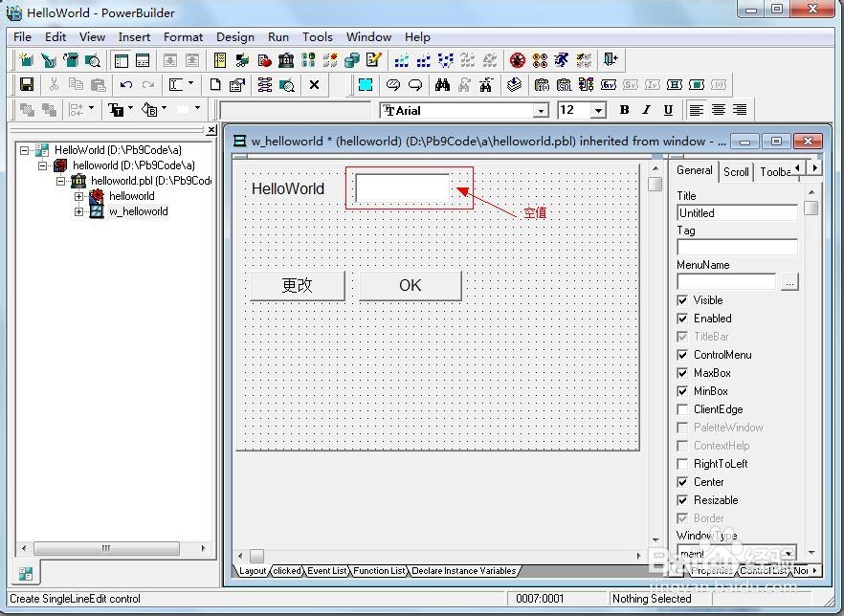Switch to the Scroll properties tab

(736, 171)
